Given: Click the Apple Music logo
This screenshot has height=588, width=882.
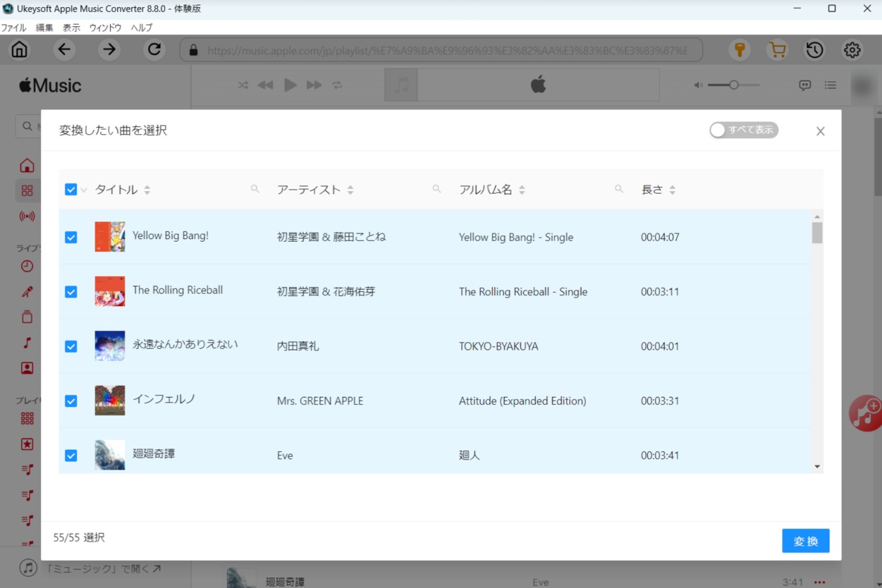Looking at the screenshot, I should (x=51, y=85).
